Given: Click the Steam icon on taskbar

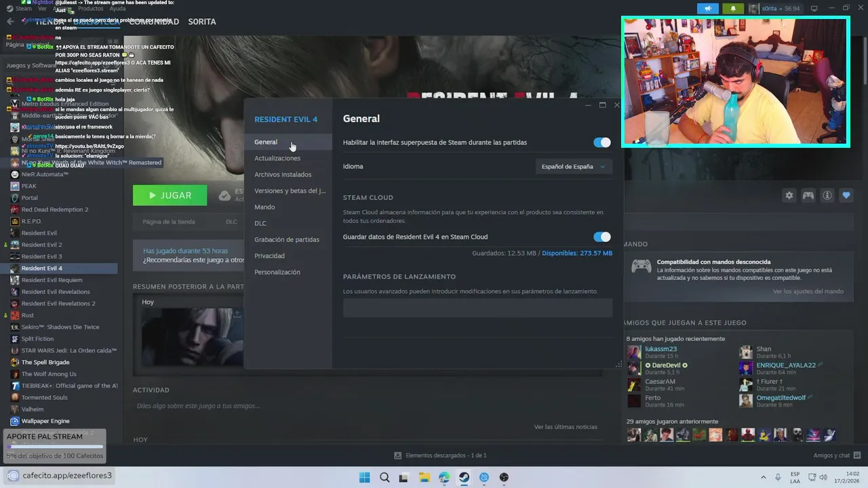Looking at the screenshot, I should point(464,477).
